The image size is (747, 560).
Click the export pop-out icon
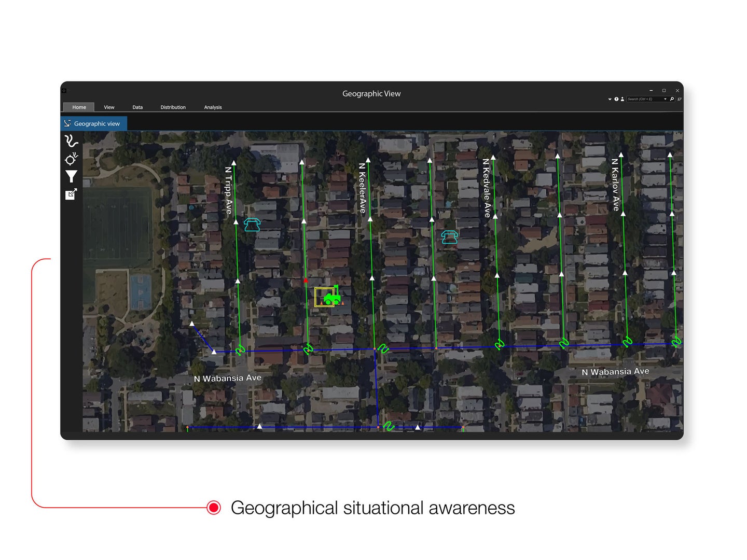point(71,194)
